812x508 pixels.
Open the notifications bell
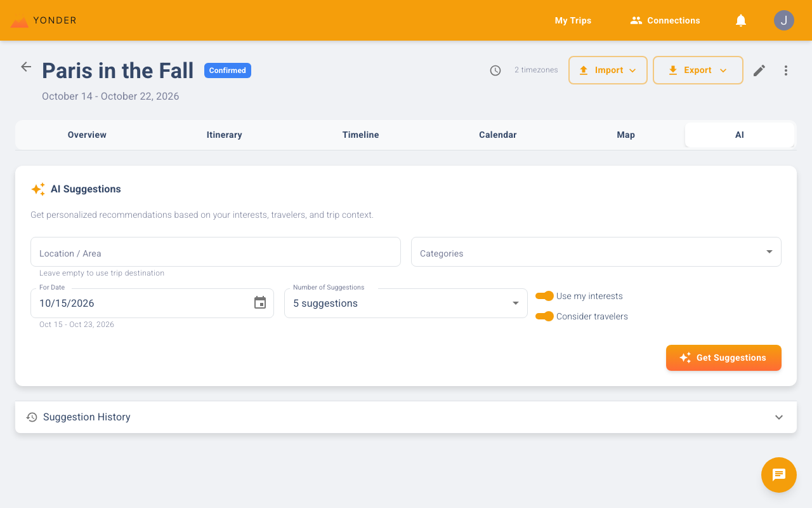tap(741, 20)
